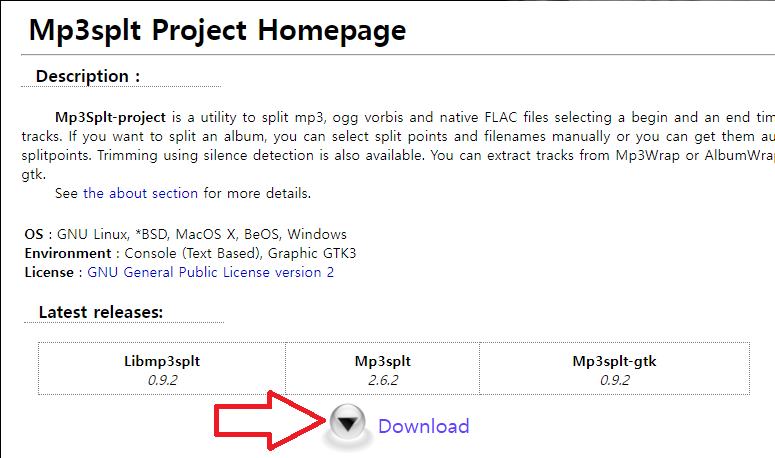Click the 2.6.2 version number
The height and width of the screenshot is (458, 775).
pyautogui.click(x=383, y=379)
